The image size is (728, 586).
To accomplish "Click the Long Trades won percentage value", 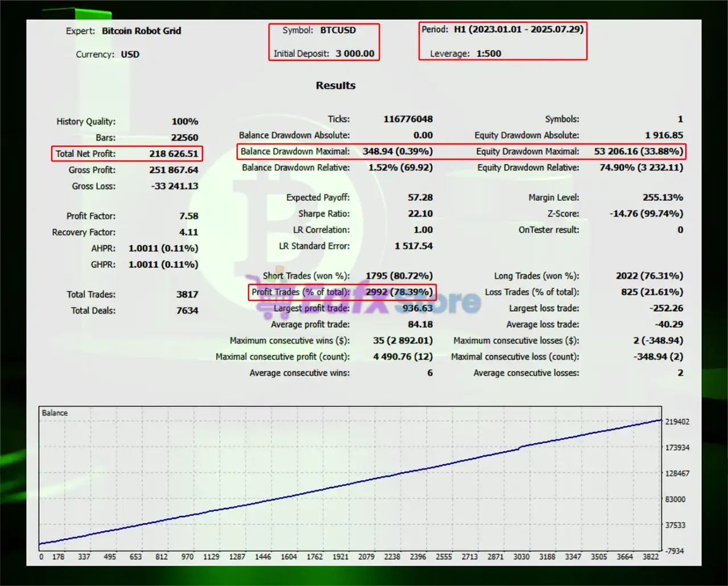I will tap(649, 276).
